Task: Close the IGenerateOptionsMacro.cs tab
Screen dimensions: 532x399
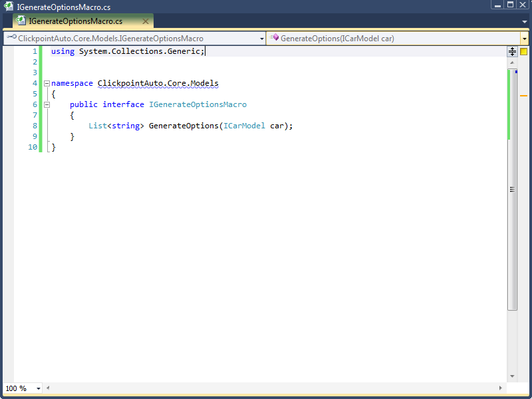Action: (x=146, y=21)
